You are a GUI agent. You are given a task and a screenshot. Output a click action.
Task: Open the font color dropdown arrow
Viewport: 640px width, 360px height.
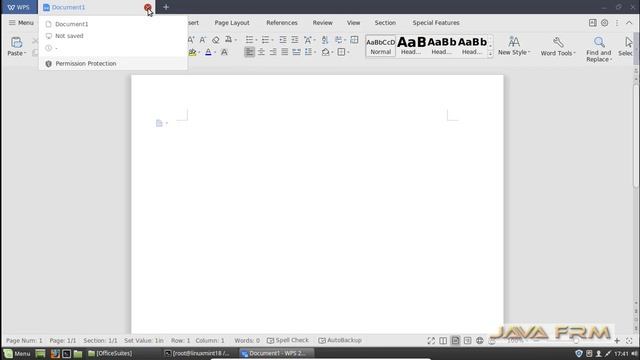[x=215, y=52]
